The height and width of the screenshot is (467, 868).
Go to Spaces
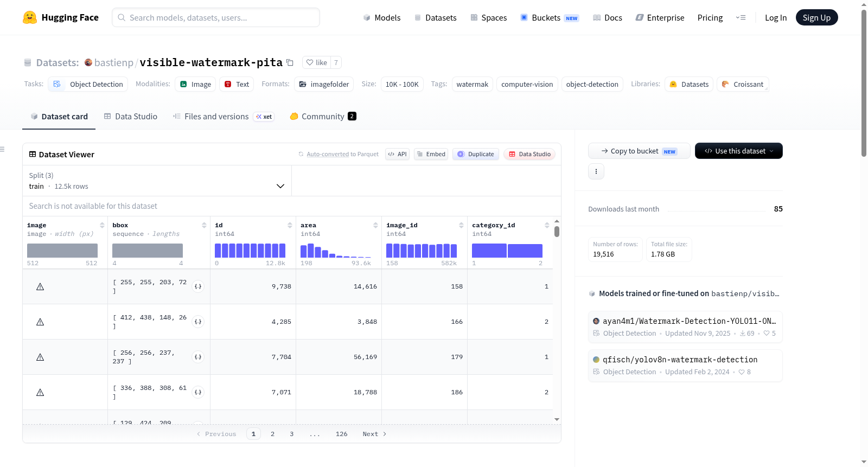[489, 17]
